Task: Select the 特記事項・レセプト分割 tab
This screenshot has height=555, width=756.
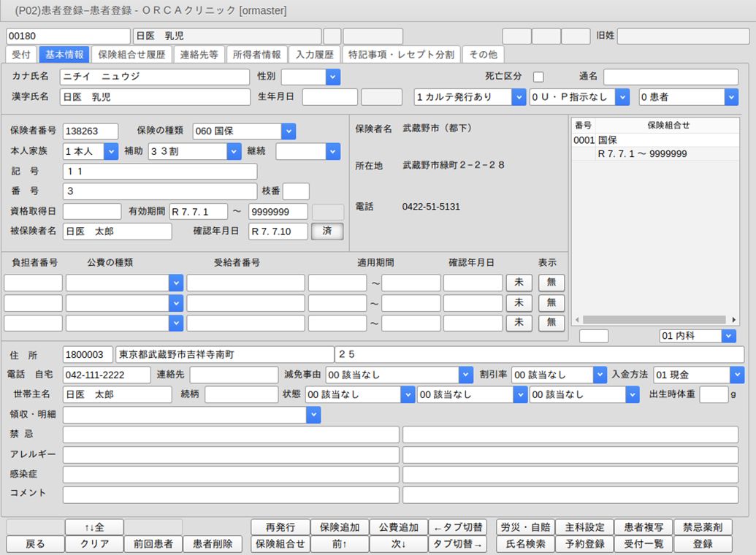Action: point(402,55)
